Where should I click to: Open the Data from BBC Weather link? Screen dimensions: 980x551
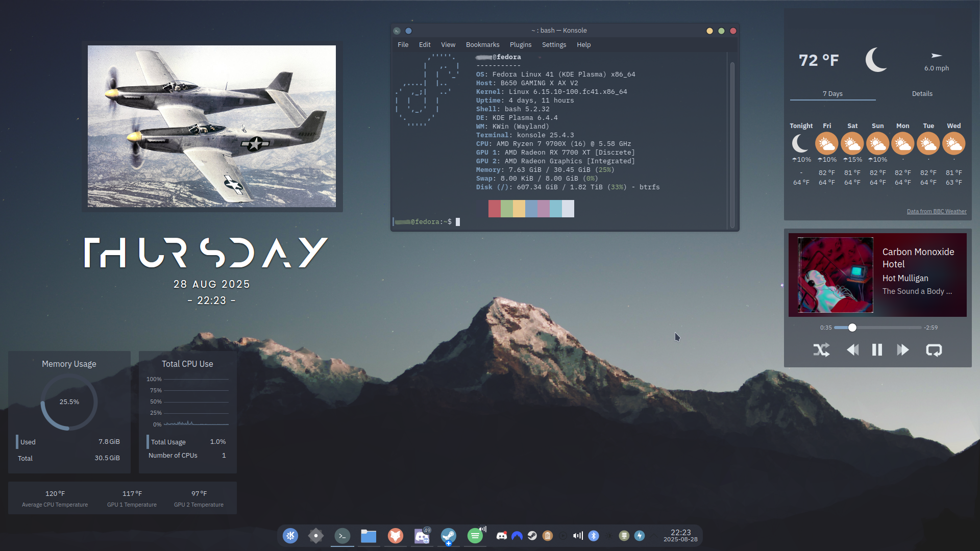[x=937, y=211]
